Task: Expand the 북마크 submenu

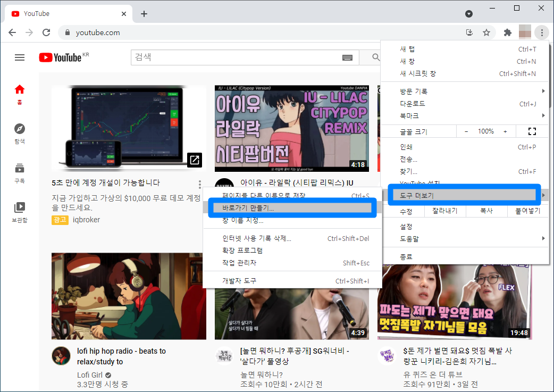Action: 466,115
